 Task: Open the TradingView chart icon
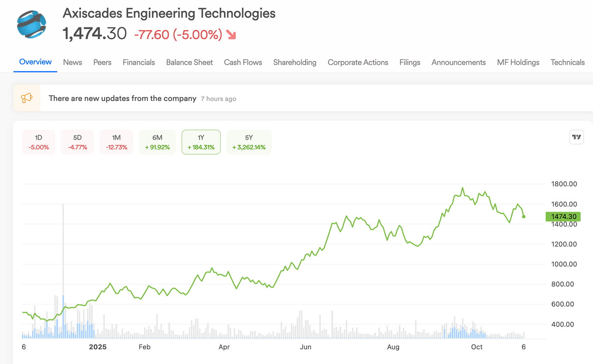576,137
